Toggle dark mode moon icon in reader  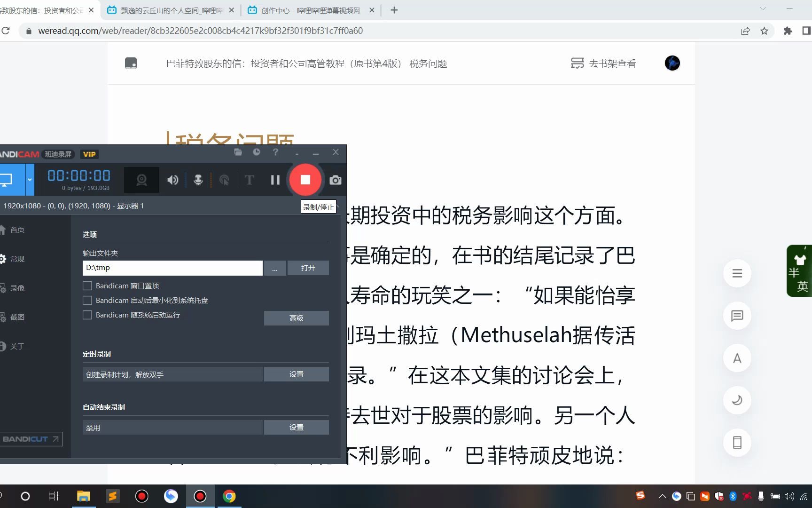click(x=737, y=400)
